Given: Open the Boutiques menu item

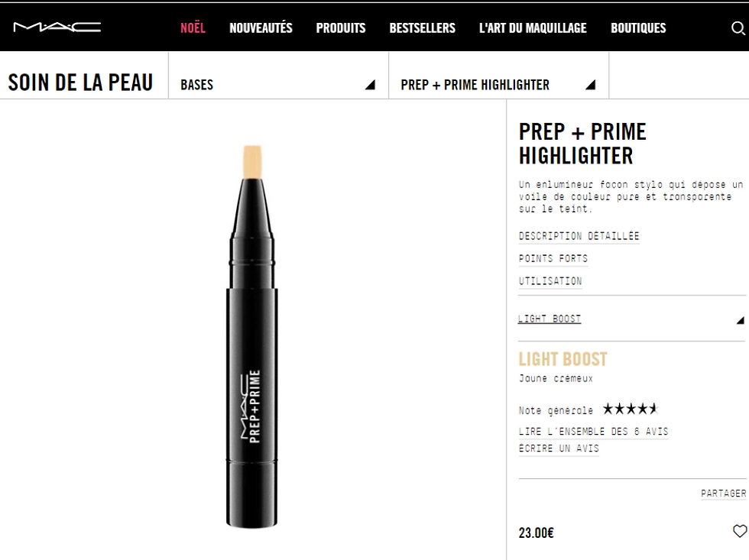Looking at the screenshot, I should coord(638,28).
